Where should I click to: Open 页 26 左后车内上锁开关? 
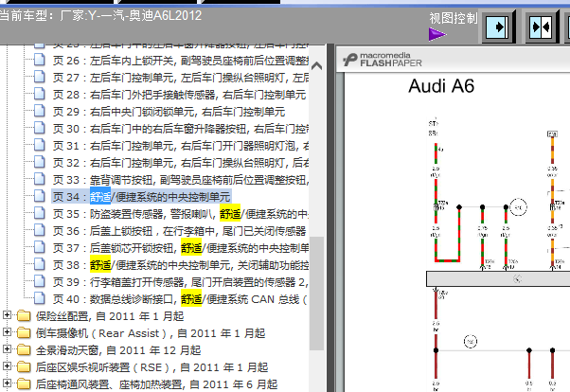coord(181,61)
